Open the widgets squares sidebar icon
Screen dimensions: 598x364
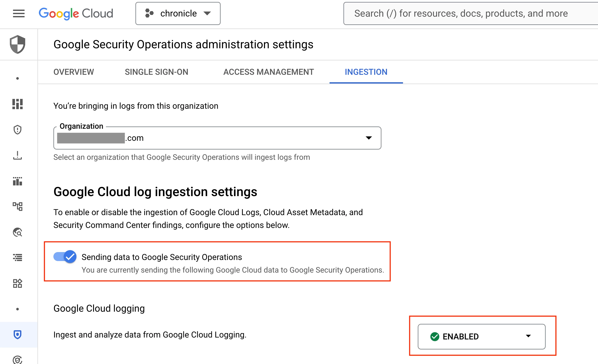(x=18, y=283)
